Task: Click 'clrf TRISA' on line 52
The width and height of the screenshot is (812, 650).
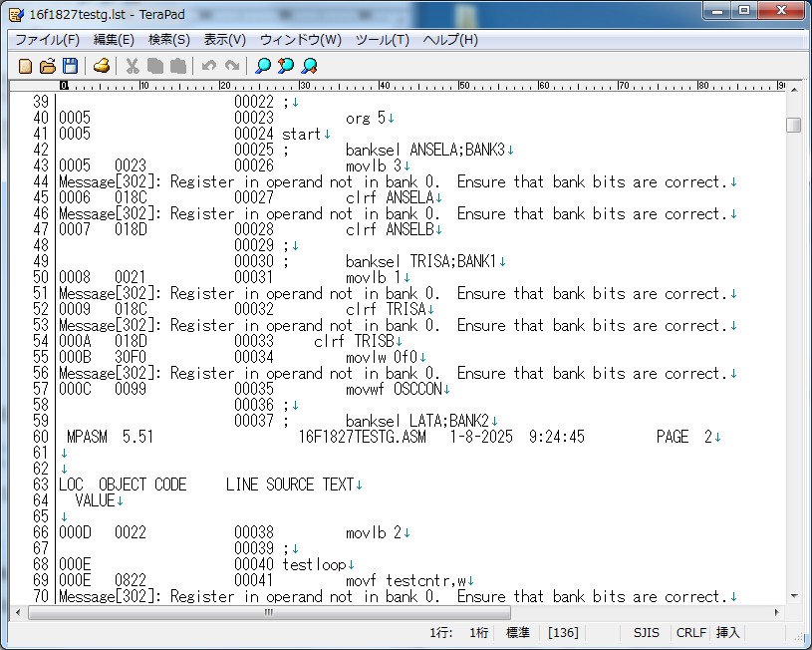Action: [x=386, y=309]
